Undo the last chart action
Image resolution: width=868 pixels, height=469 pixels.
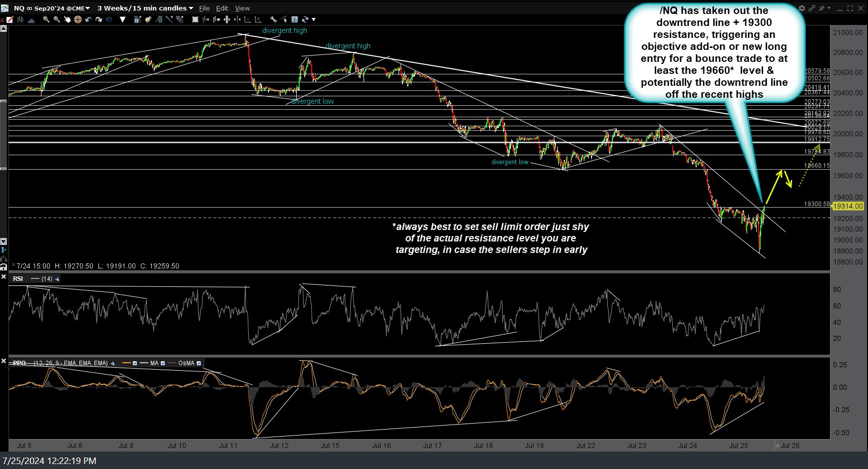click(88, 19)
